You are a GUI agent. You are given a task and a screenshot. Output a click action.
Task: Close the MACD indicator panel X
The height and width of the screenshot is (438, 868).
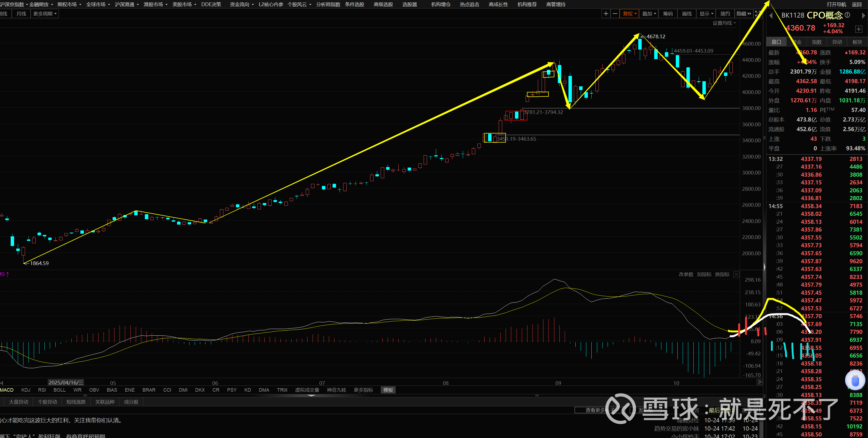(736, 274)
